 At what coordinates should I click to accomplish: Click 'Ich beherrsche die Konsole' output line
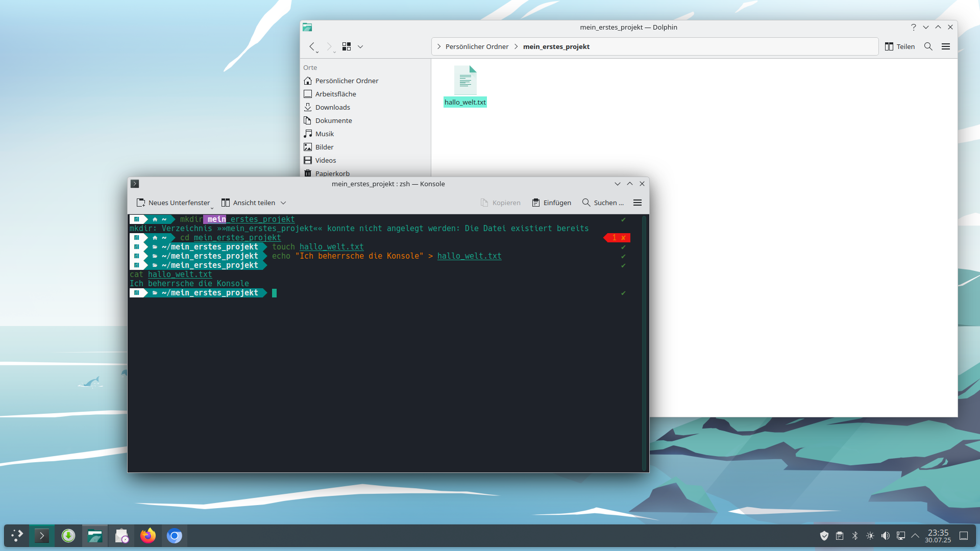[189, 284]
